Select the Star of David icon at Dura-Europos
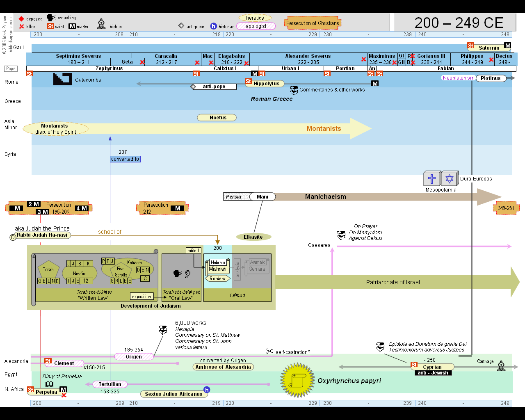The image size is (525, 420). tap(450, 179)
